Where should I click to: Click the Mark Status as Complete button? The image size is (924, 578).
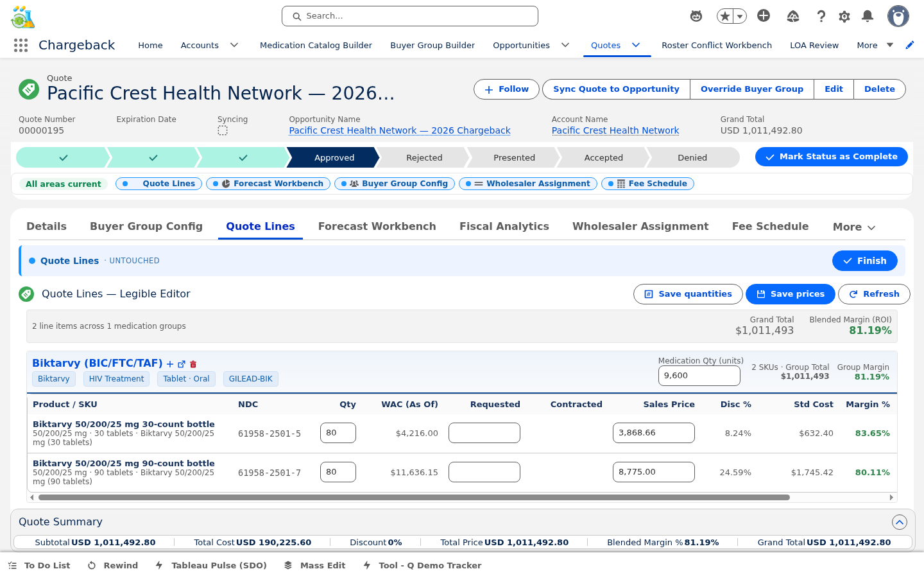(832, 157)
